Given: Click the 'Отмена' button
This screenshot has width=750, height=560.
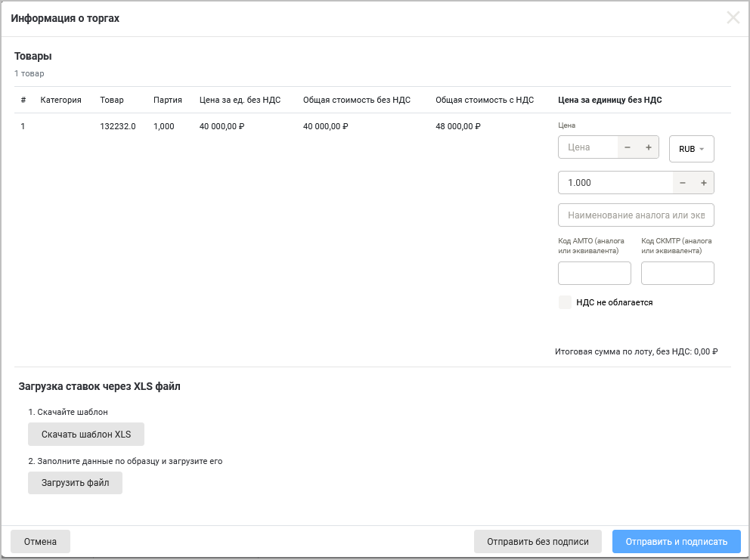Looking at the screenshot, I should 40,541.
